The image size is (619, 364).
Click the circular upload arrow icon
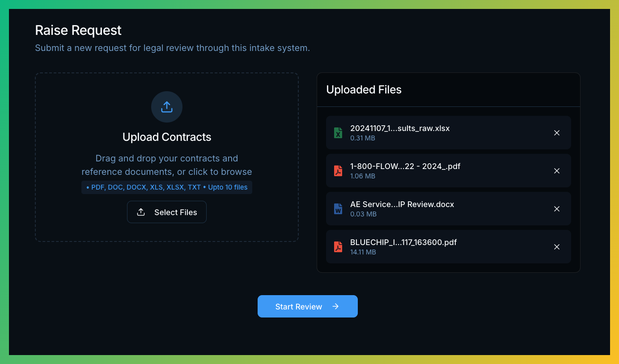[167, 107]
